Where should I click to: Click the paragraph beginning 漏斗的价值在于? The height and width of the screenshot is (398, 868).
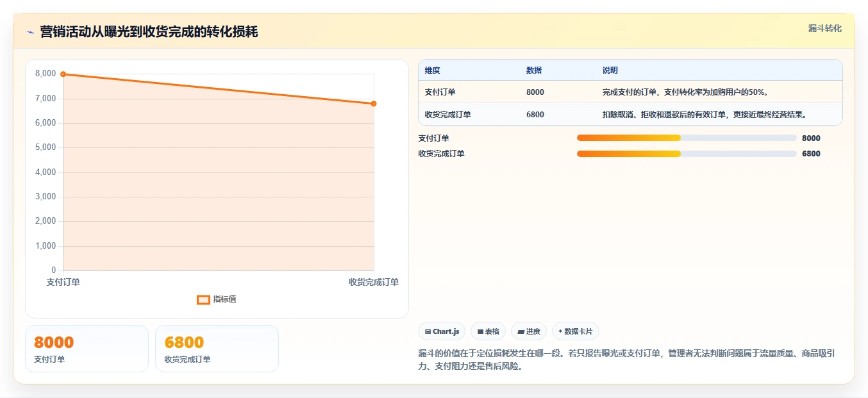[x=626, y=360]
